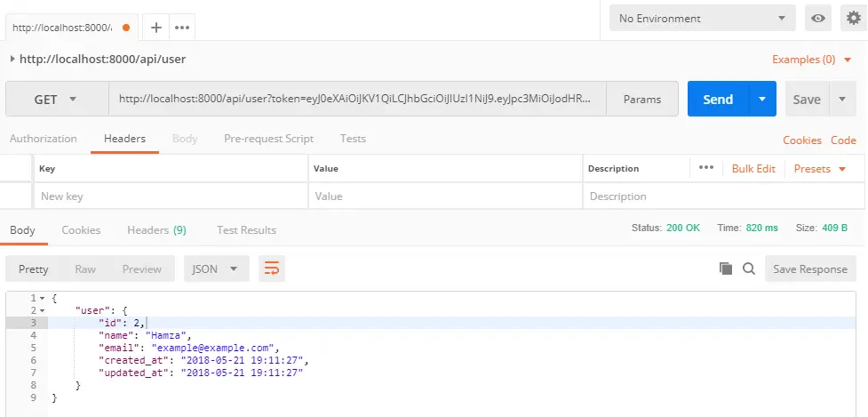Screen dimensions: 868x417
Task: Toggle the word wrap icon in response
Action: (271, 269)
